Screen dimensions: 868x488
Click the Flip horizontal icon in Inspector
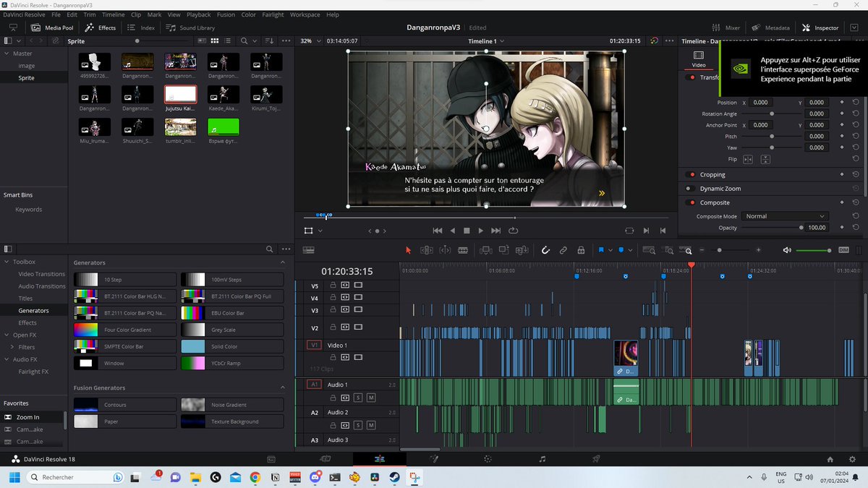(748, 159)
